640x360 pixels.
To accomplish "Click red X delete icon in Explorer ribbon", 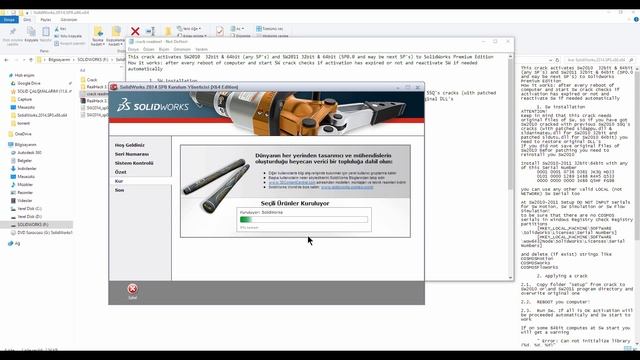I will [x=135, y=31].
